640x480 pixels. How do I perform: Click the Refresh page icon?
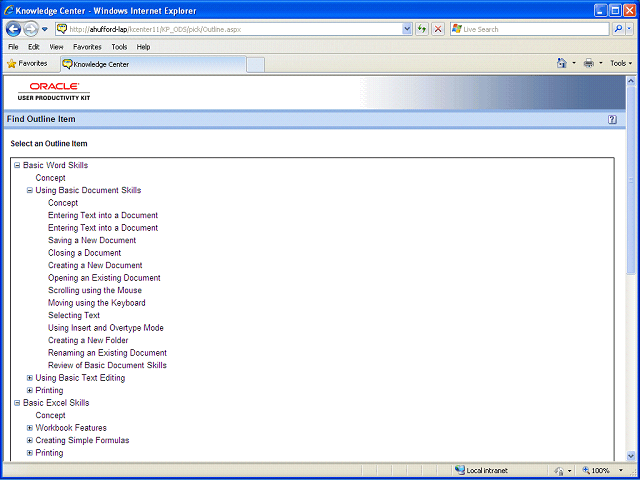click(x=422, y=29)
